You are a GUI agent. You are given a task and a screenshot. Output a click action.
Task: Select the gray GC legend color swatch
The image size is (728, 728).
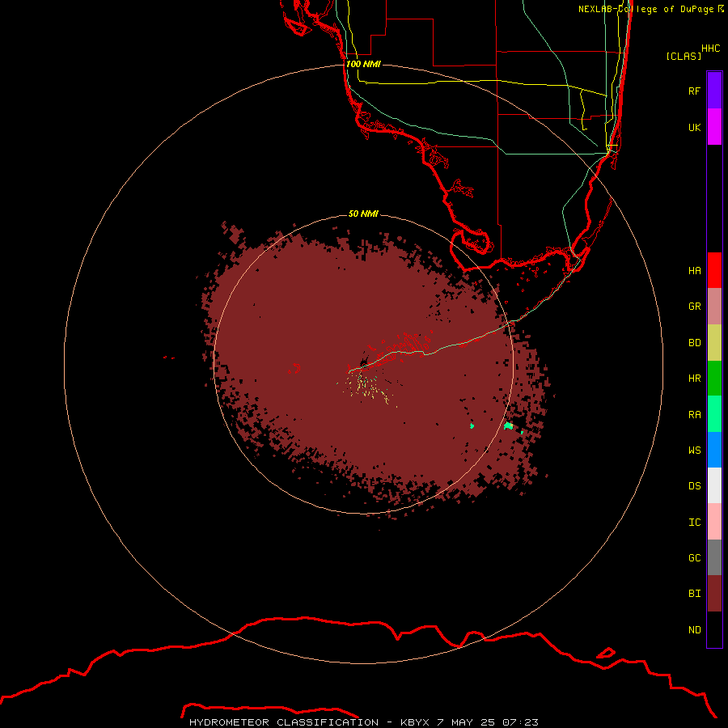click(714, 557)
